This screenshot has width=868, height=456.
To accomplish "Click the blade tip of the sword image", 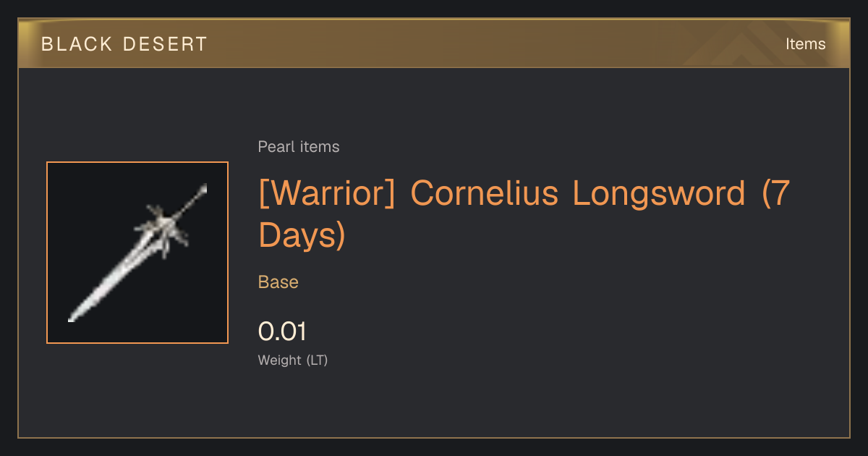I will coord(72,317).
